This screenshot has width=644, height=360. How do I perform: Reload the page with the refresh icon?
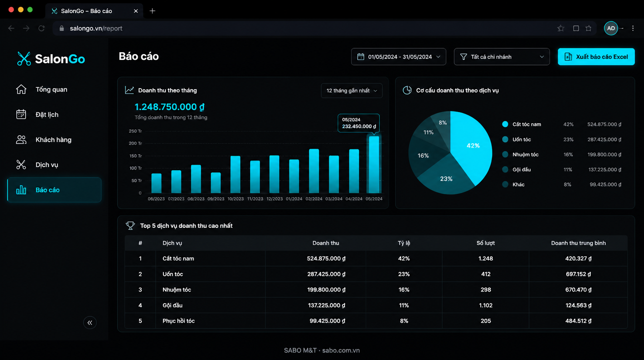point(42,28)
